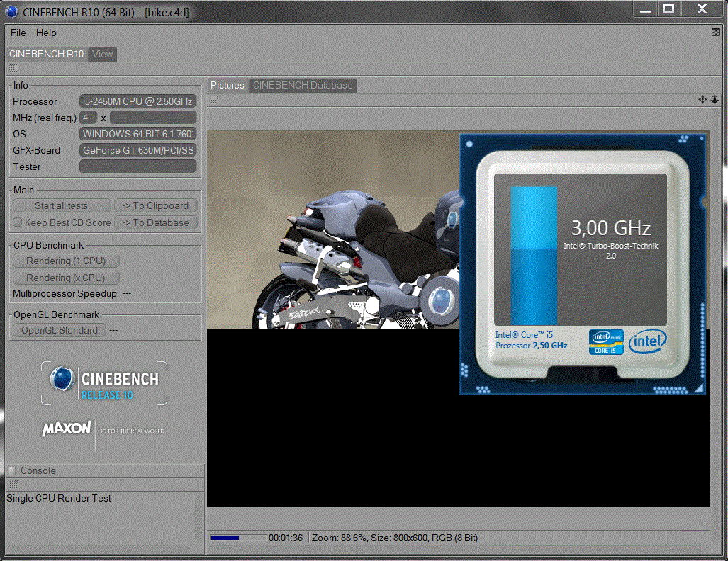Viewport: 728px width, 561px height.
Task: Click the move-view crosshair icon in Pictures panel
Action: click(702, 99)
